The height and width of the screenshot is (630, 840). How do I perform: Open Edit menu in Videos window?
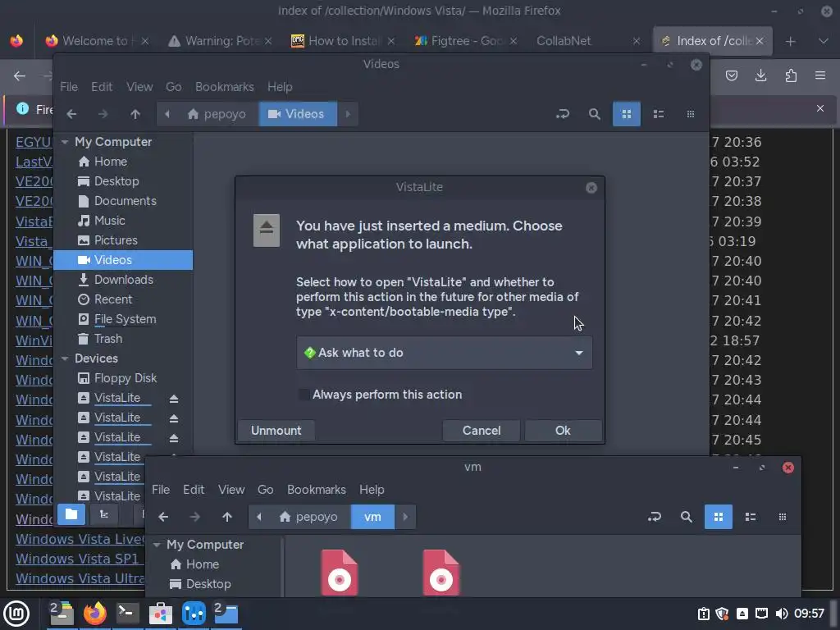pyautogui.click(x=101, y=87)
